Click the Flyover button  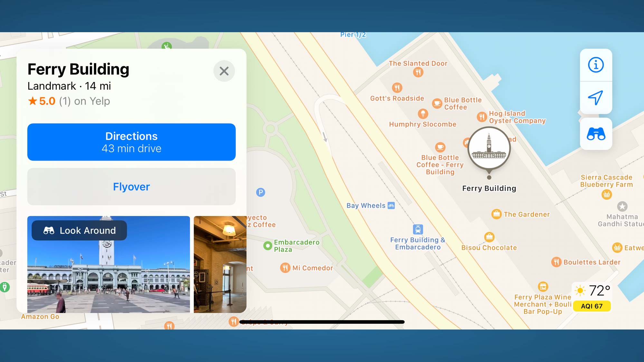(x=131, y=187)
